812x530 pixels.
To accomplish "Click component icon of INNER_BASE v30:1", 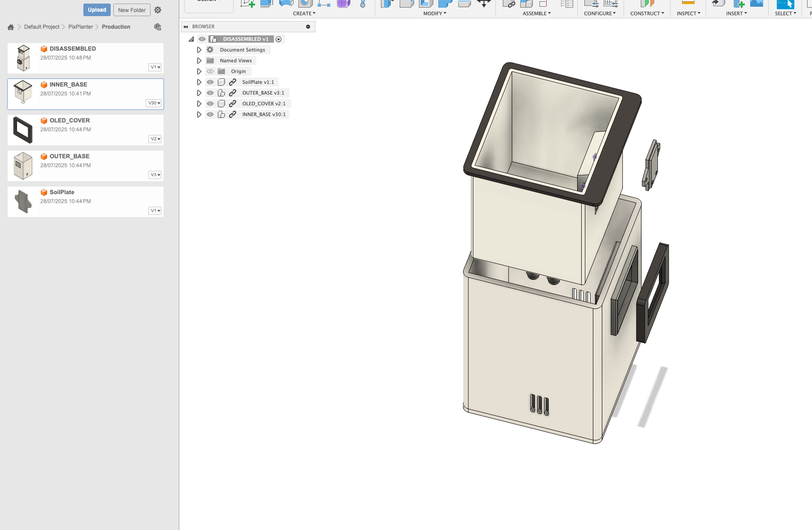I will coord(221,114).
